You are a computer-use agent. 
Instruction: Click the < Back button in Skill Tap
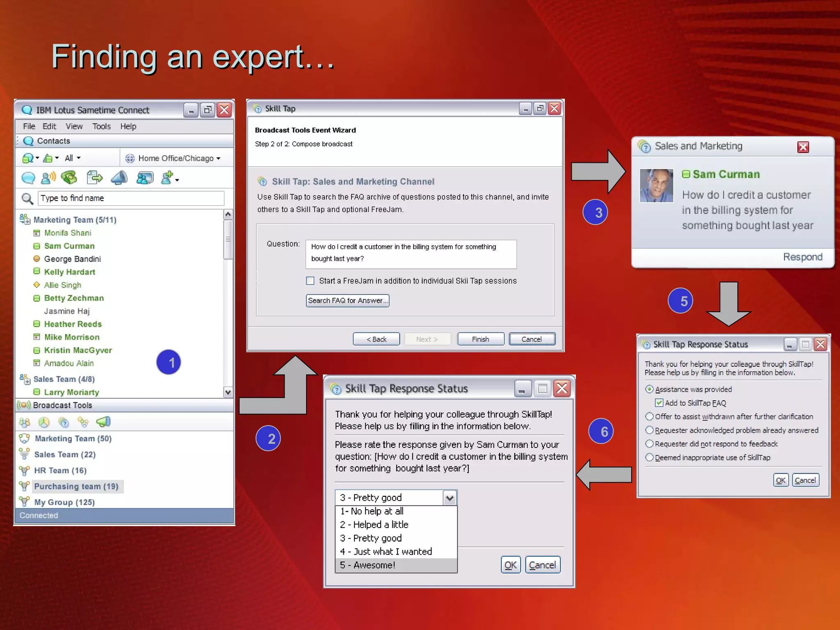[x=376, y=339]
